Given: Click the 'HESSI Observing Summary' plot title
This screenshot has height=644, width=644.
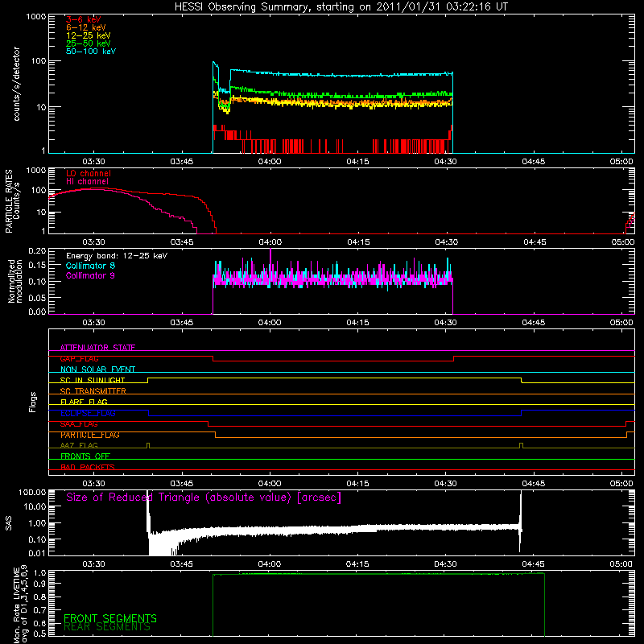Looking at the screenshot, I should [341, 7].
